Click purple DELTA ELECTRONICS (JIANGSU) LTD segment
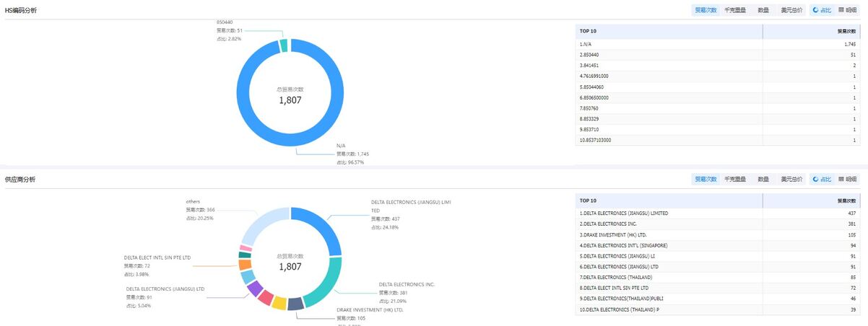 [x=255, y=288]
